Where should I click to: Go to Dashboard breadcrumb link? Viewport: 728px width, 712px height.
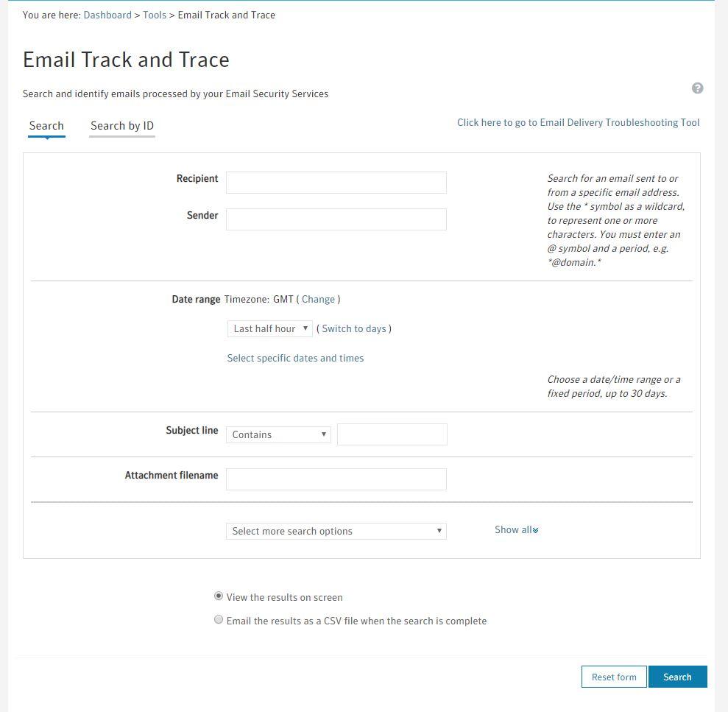[x=107, y=15]
